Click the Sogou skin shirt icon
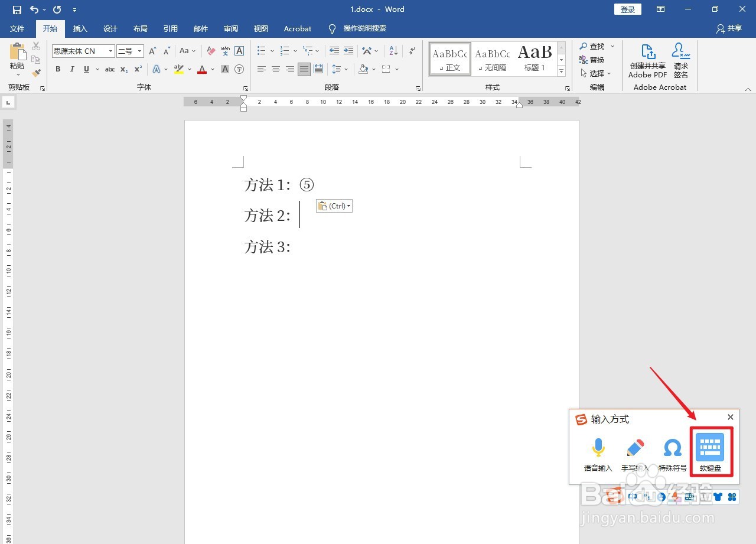This screenshot has height=544, width=756. (x=718, y=497)
